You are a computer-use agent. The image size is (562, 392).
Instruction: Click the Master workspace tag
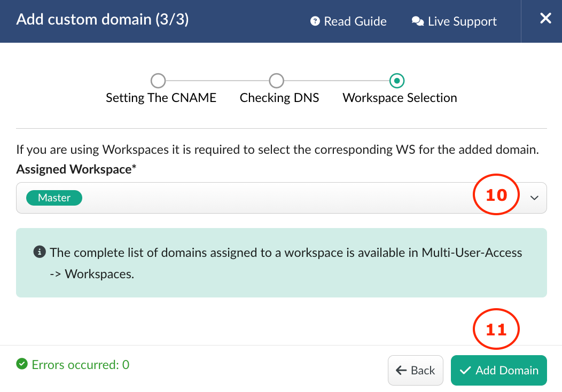click(x=54, y=198)
